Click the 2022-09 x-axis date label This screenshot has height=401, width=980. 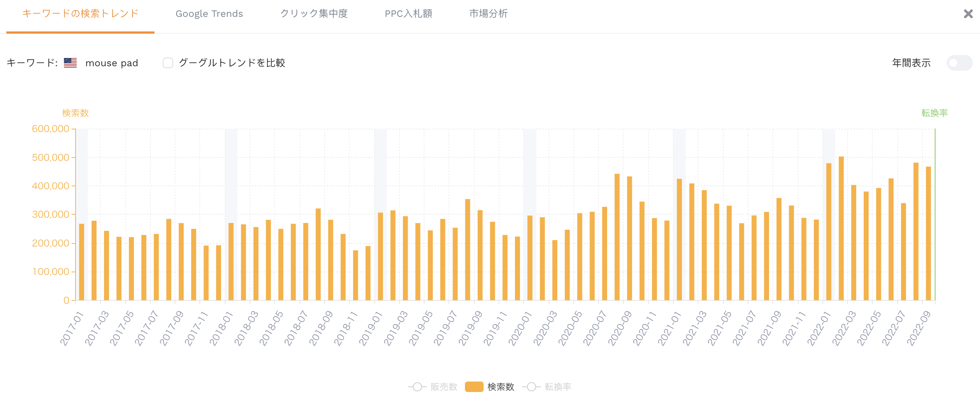click(x=919, y=328)
